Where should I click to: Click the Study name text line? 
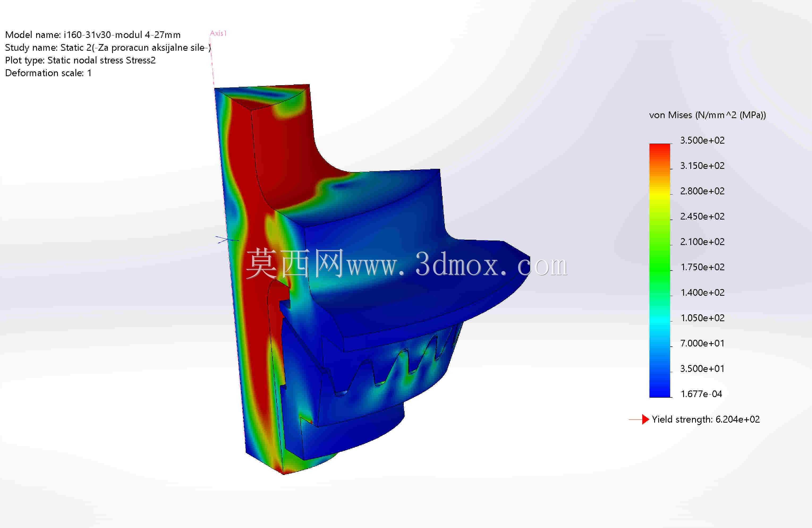[x=108, y=48]
